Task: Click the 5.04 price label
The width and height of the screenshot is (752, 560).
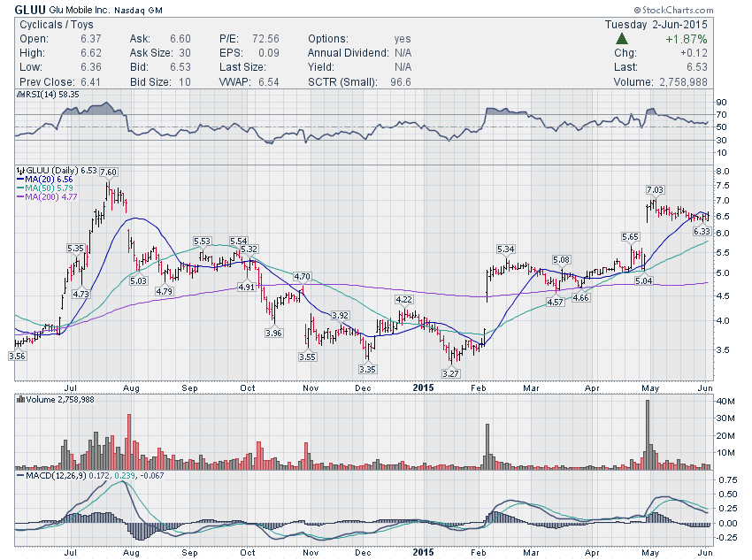Action: [643, 281]
